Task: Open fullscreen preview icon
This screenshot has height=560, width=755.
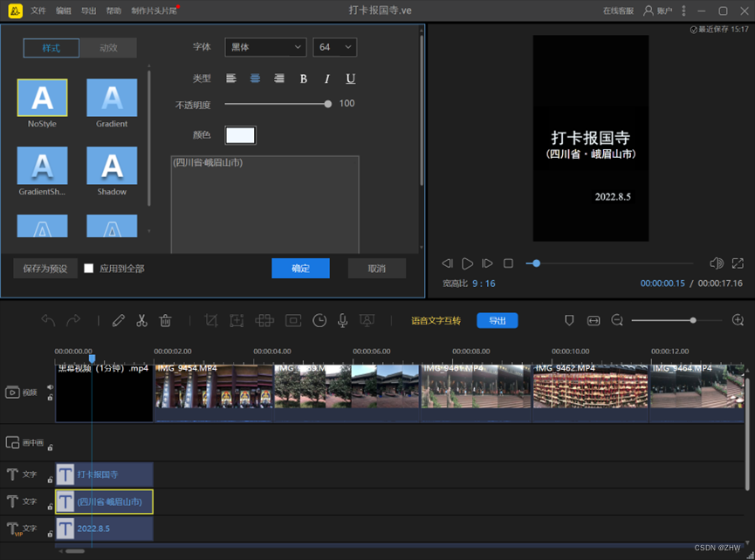Action: pos(738,263)
